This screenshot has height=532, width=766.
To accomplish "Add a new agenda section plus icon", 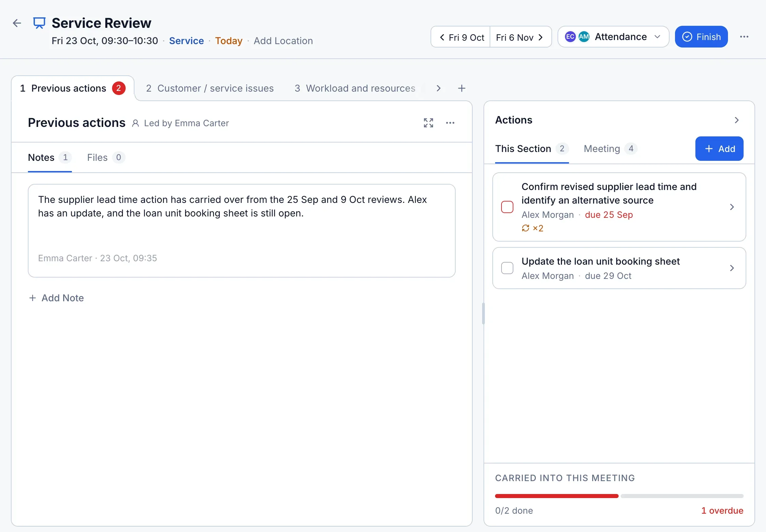I will pos(461,88).
